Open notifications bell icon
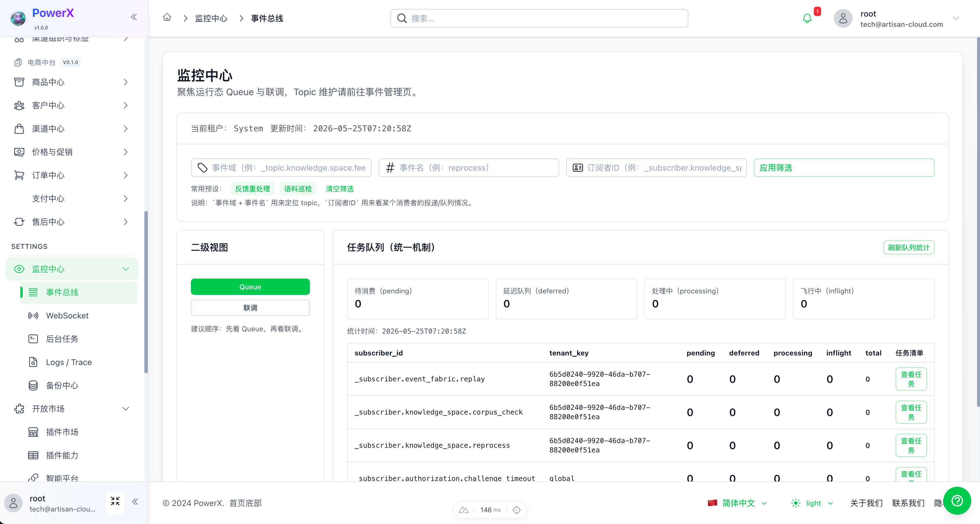 pos(807,18)
